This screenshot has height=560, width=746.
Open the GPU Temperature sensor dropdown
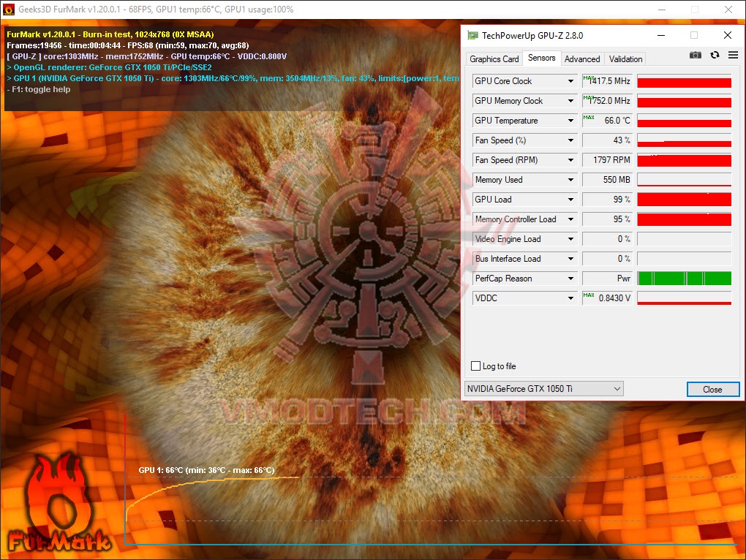coord(570,121)
